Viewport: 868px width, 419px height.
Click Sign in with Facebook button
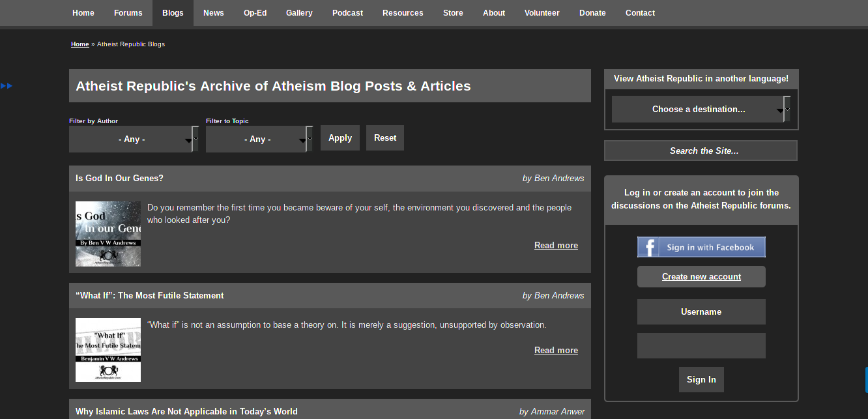point(701,247)
